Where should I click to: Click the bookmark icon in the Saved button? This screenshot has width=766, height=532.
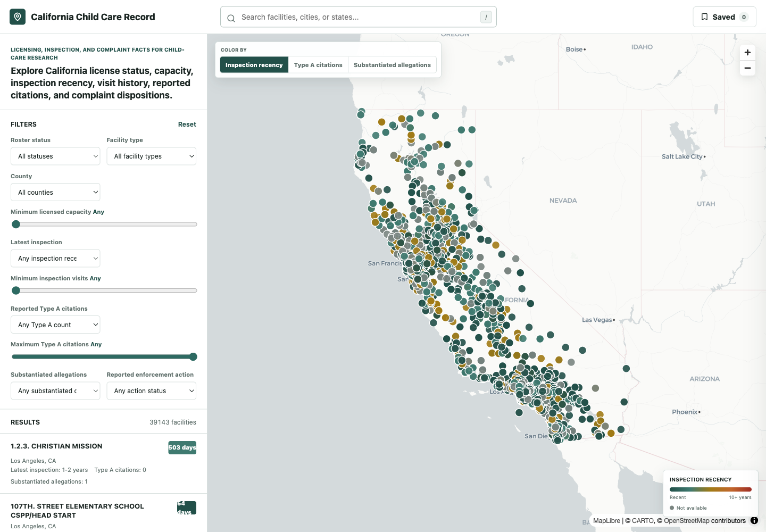pos(704,17)
